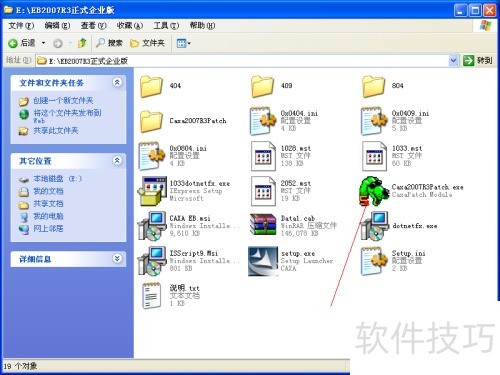Select the Caxa2007R3Patch folder icon
Image resolution: width=500 pixels, height=375 pixels.
coord(151,121)
